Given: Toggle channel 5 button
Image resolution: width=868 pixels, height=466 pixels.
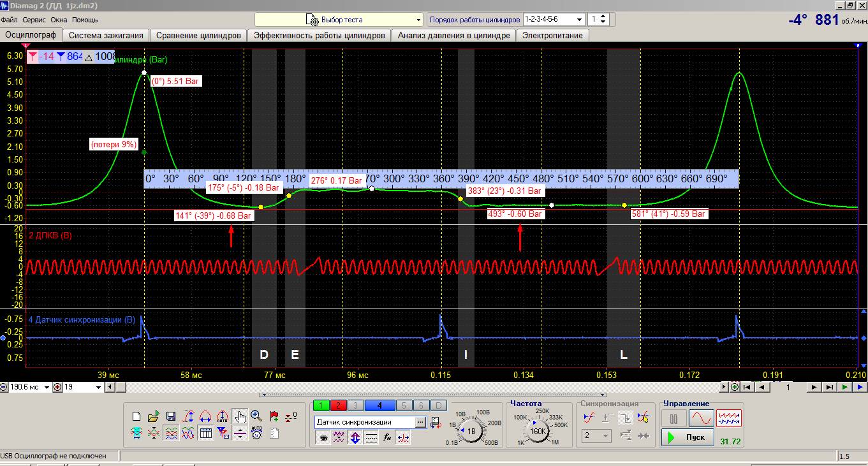Looking at the screenshot, I should click(x=404, y=405).
